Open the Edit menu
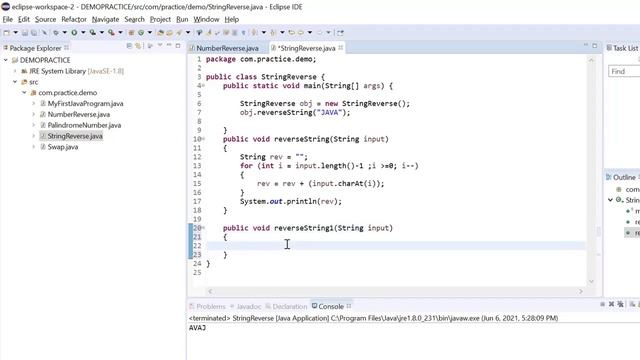 tap(24, 19)
